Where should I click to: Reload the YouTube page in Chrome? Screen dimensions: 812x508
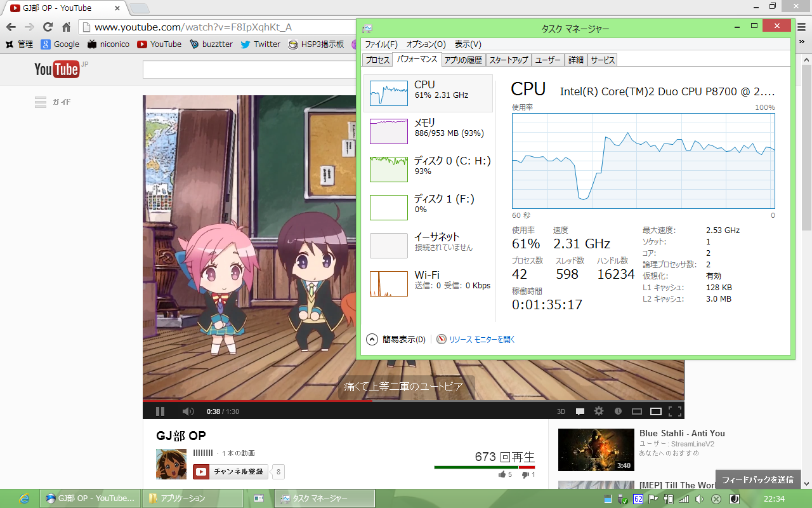click(x=48, y=27)
